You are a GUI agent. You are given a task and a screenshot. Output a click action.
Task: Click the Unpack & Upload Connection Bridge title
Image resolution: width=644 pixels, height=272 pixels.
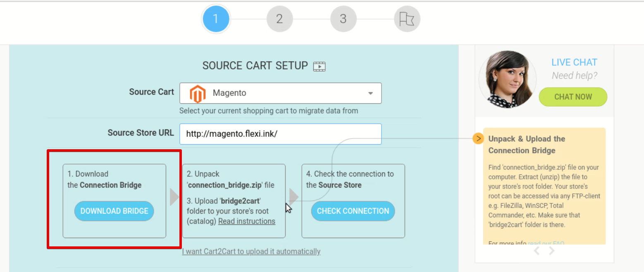(x=527, y=145)
